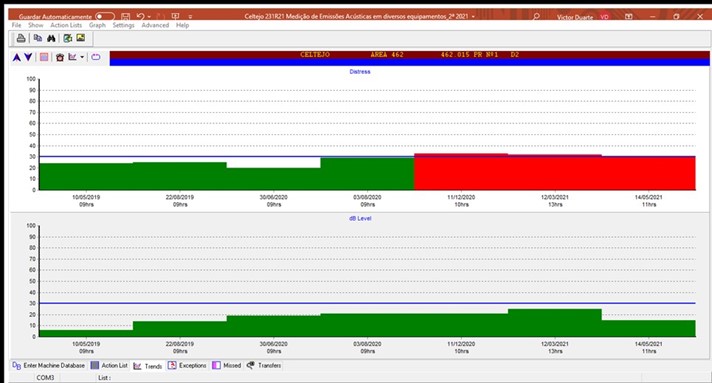Click green dB Level bar at 12/03/2021
712x383 pixels.
point(555,323)
